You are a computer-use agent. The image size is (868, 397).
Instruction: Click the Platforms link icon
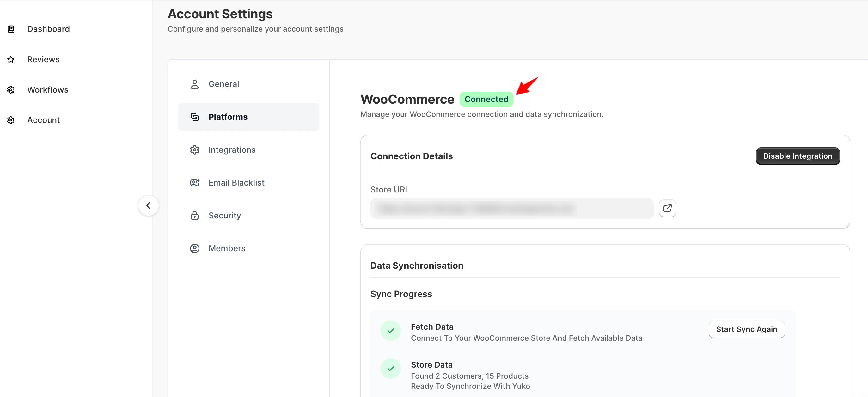point(194,117)
